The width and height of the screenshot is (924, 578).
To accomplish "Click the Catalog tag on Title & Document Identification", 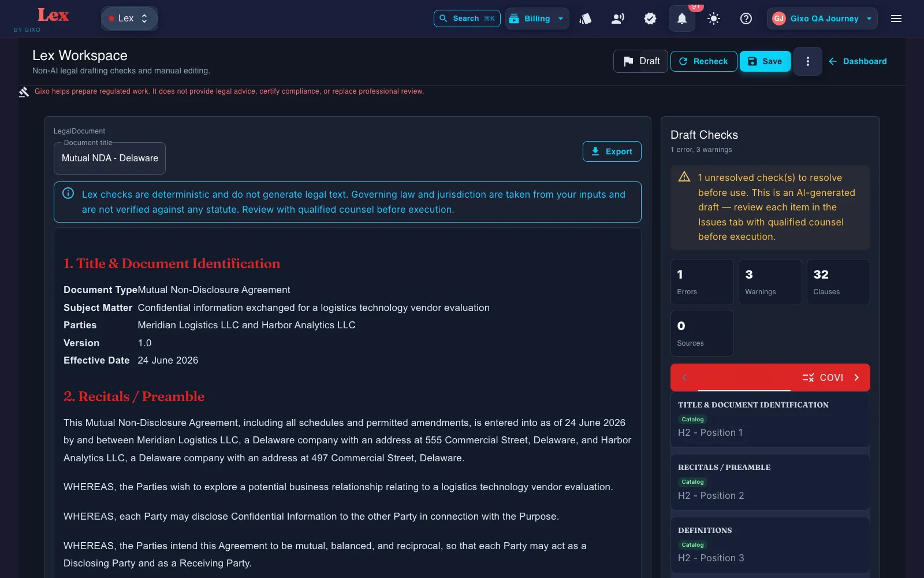I will [692, 420].
